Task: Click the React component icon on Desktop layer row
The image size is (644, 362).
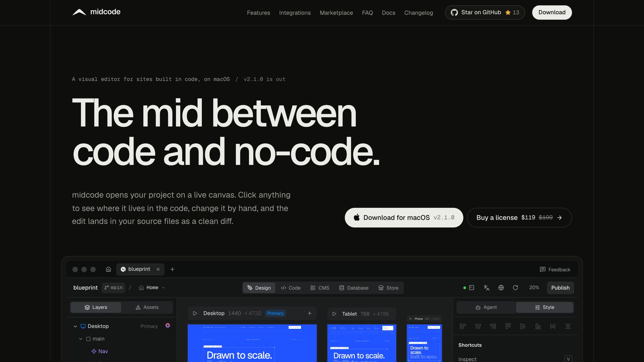Action: click(168, 325)
